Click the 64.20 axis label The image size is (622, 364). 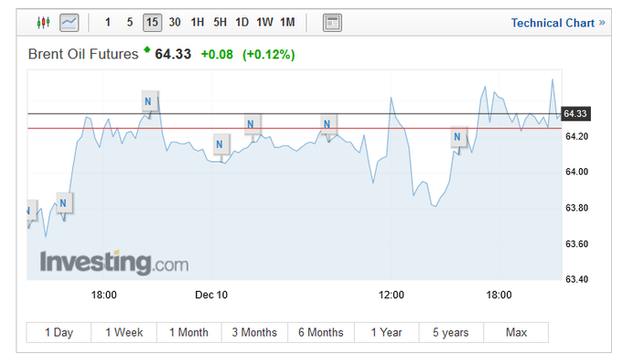pos(577,136)
